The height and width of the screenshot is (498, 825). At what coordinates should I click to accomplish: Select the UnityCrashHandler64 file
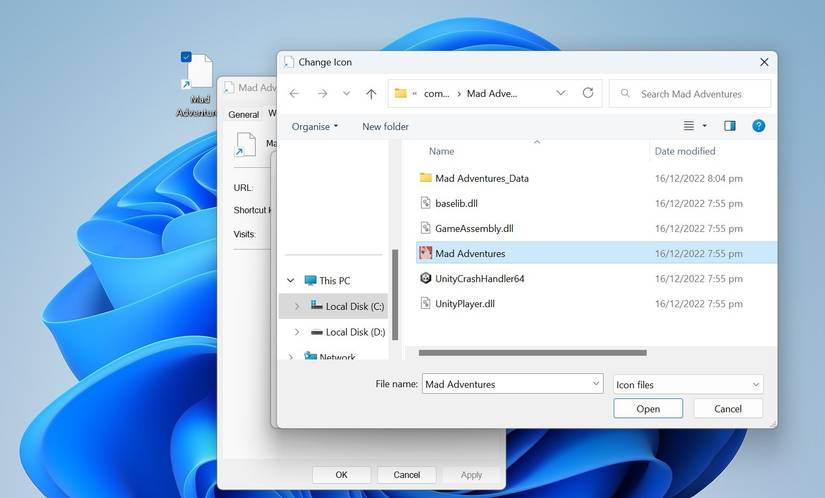[479, 279]
